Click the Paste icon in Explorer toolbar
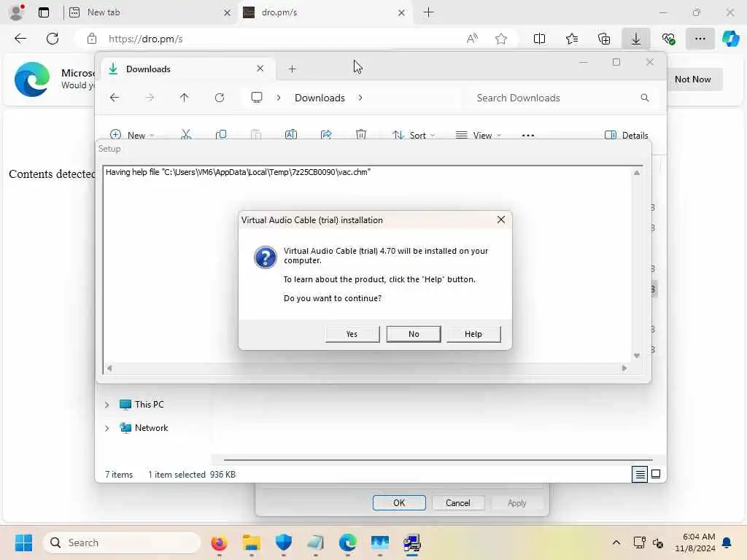The width and height of the screenshot is (747, 560). 256,135
